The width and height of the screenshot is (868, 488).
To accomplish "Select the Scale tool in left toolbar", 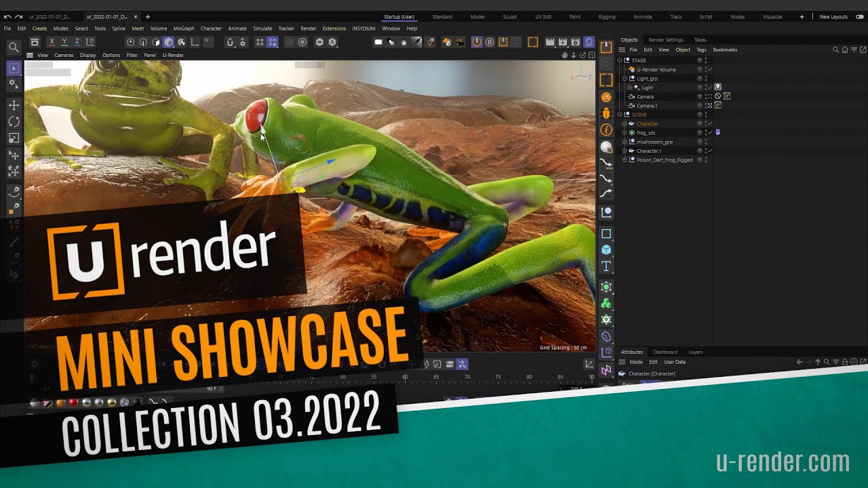I will 14,138.
